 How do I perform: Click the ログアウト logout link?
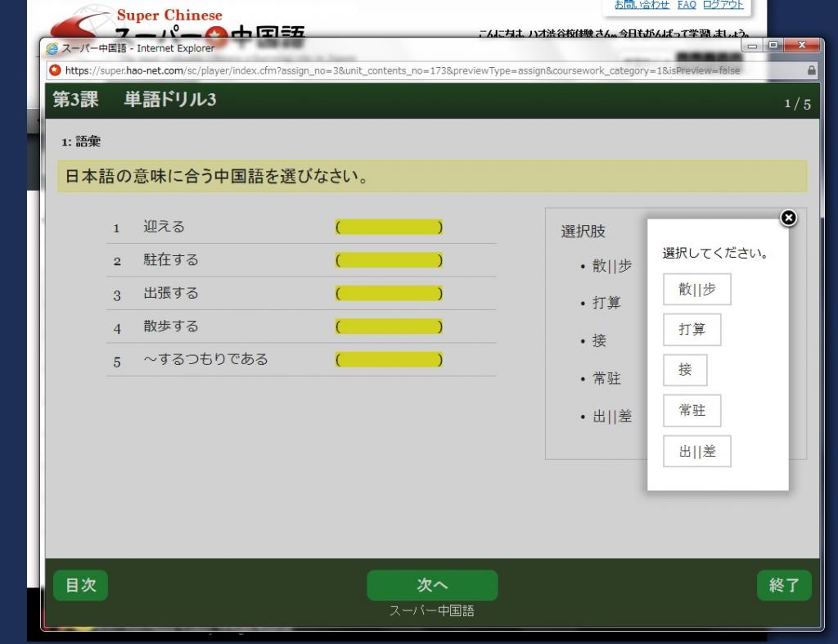[722, 6]
